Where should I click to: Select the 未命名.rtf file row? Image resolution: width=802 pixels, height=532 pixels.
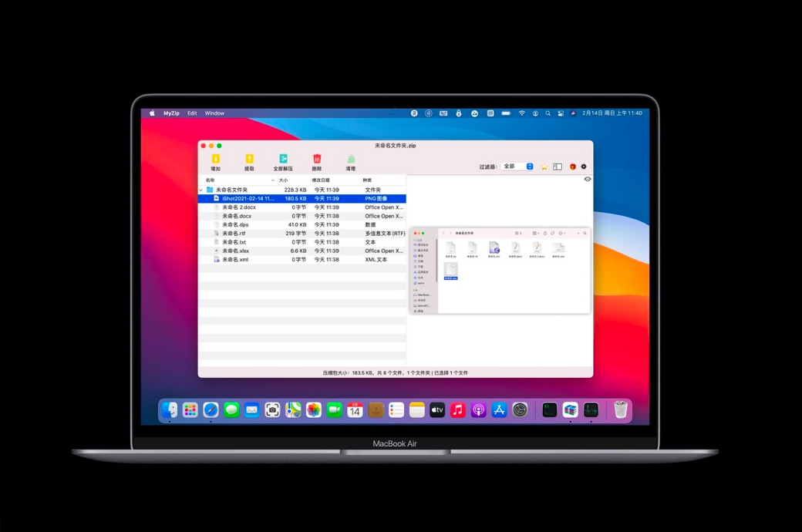(x=302, y=234)
